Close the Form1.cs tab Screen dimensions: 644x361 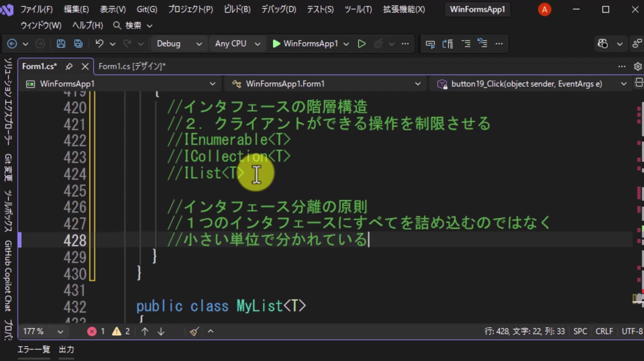85,66
